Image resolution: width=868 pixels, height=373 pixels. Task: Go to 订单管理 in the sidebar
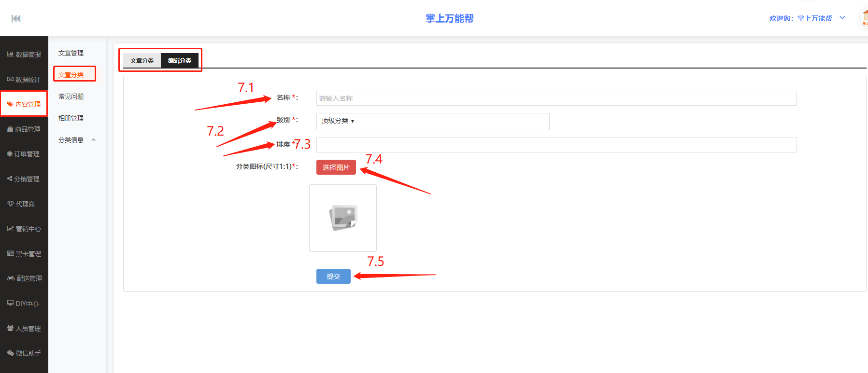tap(24, 154)
